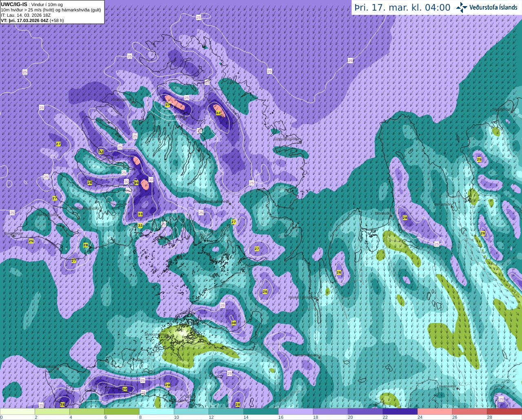Click the yellow gust marker 36
The height and width of the screenshot is (420, 522).
(x=136, y=183)
